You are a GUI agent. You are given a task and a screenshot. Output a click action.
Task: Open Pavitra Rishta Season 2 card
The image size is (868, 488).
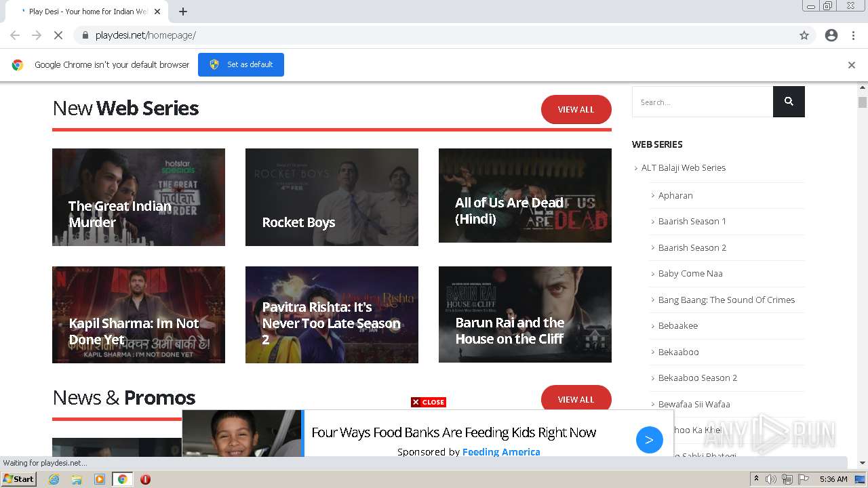pos(332,314)
